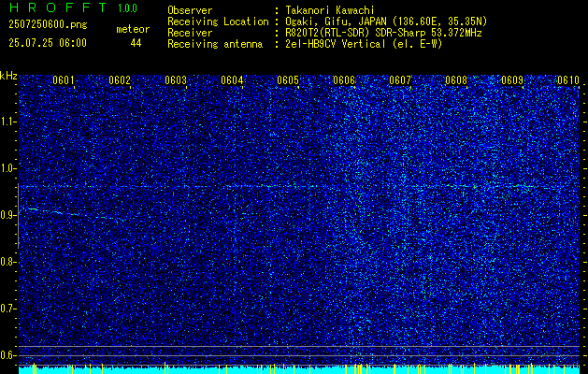Viewport: 588px width, 374px height.
Task: Click the 0.7 kHz axis label
Action: point(8,309)
